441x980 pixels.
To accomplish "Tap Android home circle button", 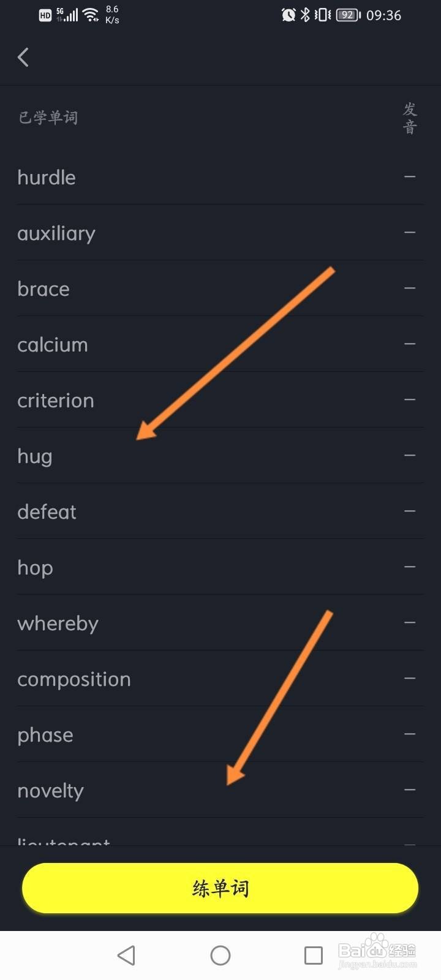I will pyautogui.click(x=221, y=955).
